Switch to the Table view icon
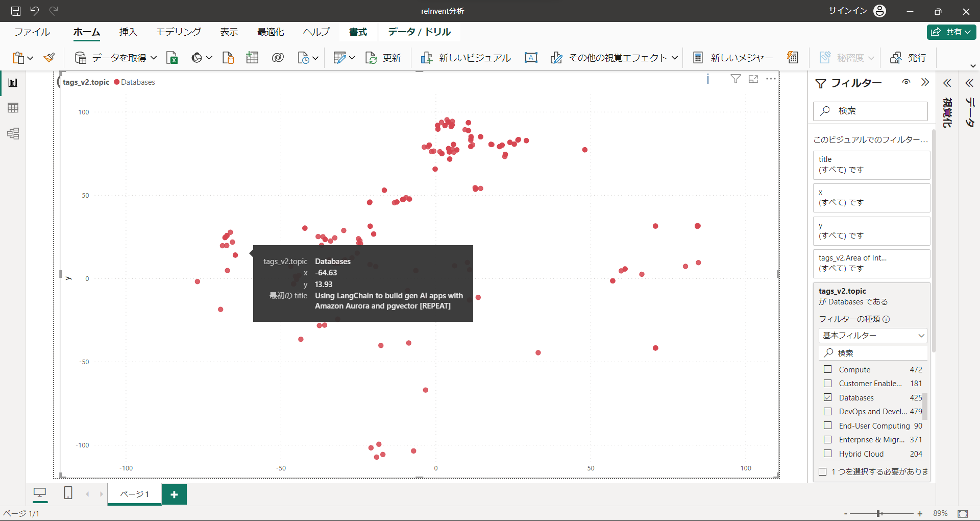The height and width of the screenshot is (521, 980). point(13,108)
